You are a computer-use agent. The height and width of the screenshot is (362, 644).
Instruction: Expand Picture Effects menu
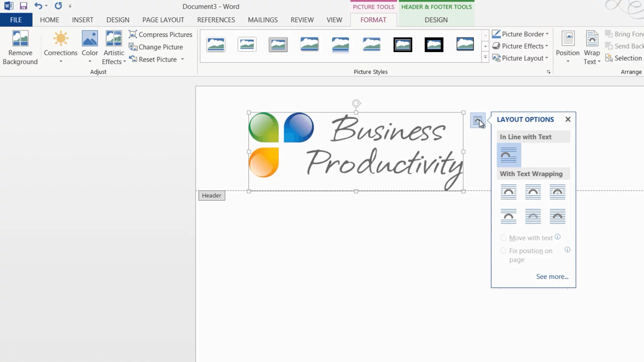520,46
